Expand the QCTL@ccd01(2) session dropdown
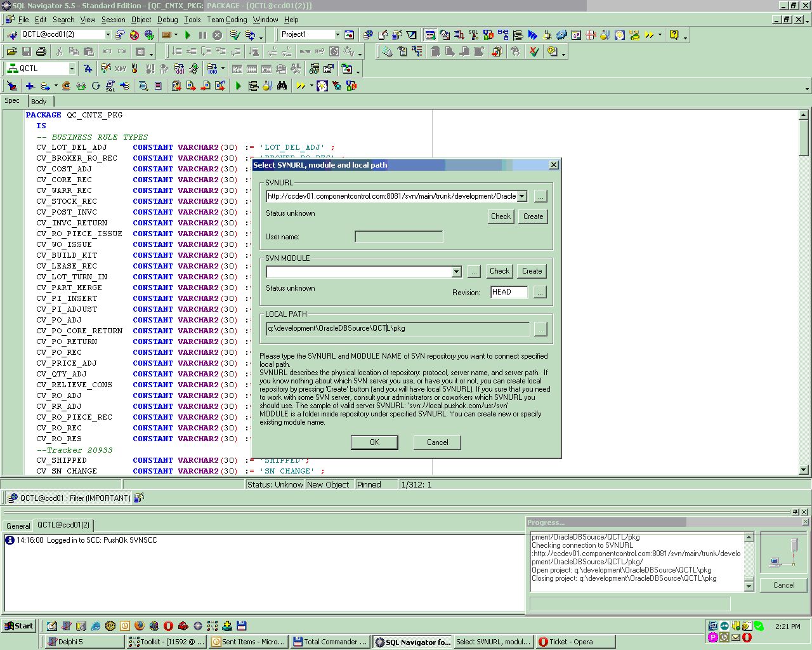Viewport: 812px width, 650px height. click(108, 35)
